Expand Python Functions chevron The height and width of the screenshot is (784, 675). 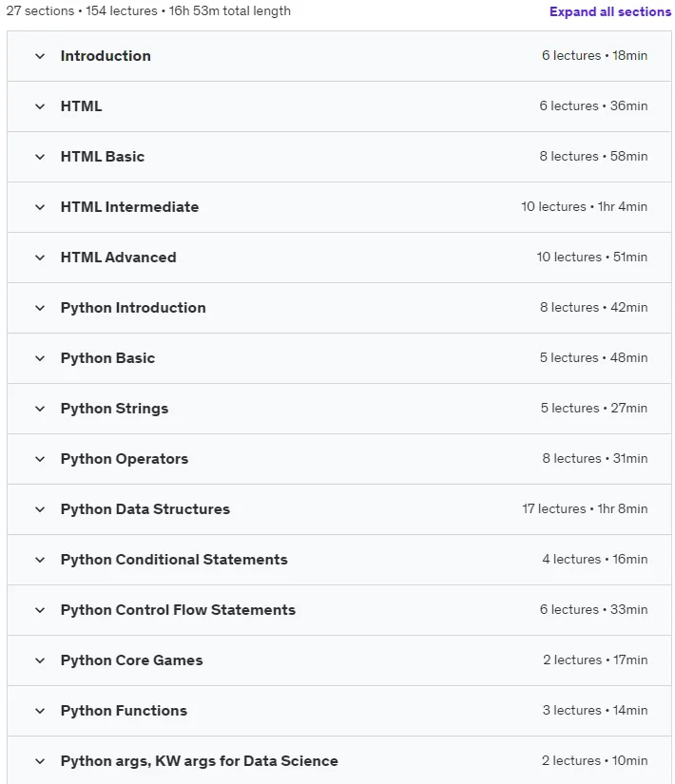[40, 711]
